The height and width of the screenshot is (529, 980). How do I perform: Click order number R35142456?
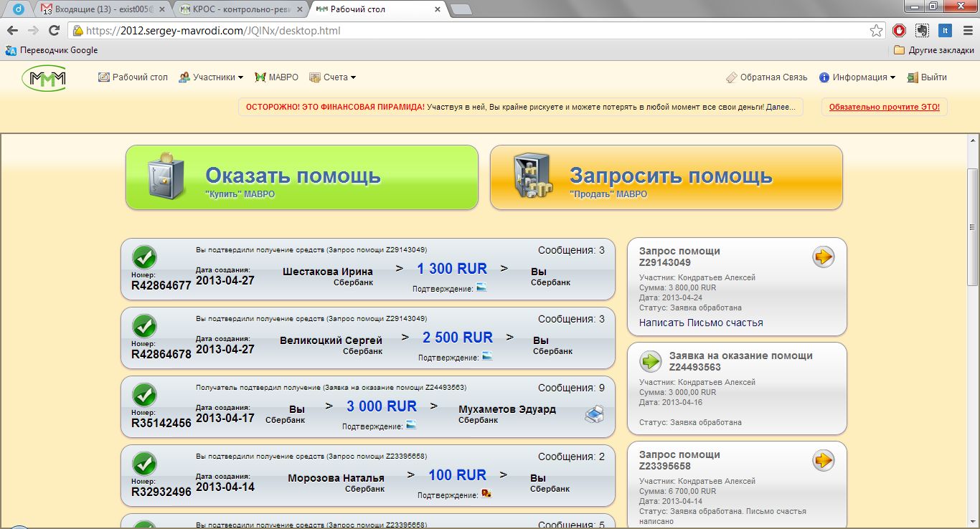pos(161,423)
